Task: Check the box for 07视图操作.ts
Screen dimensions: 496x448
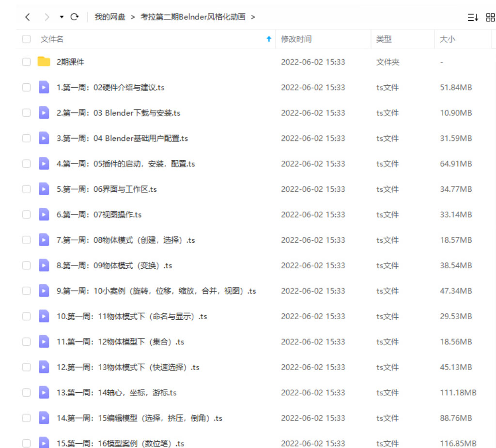Action: click(27, 215)
